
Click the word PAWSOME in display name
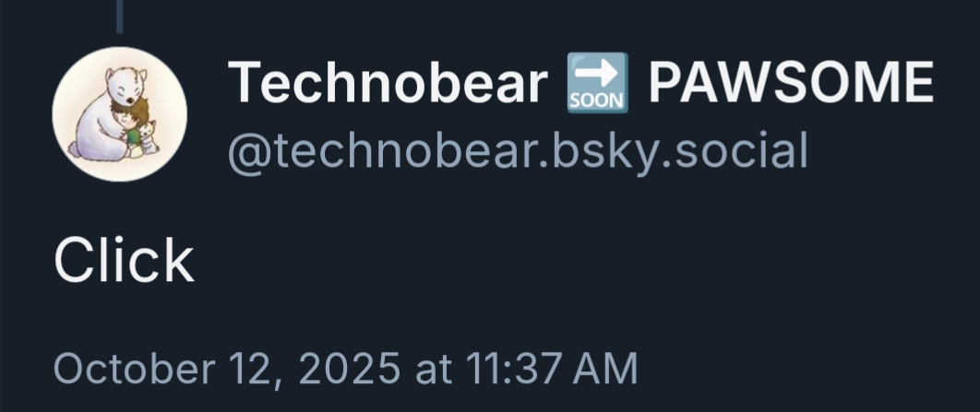pos(791,83)
